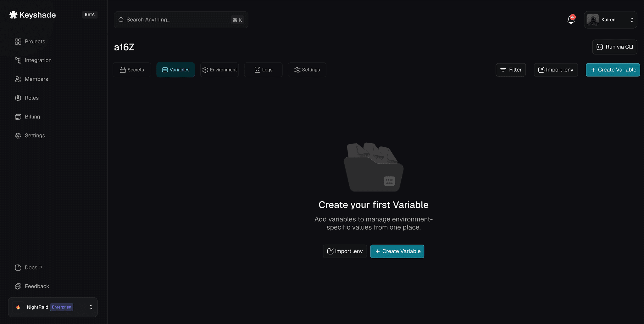The height and width of the screenshot is (324, 644).
Task: Click the BETA badge
Action: [x=90, y=14]
